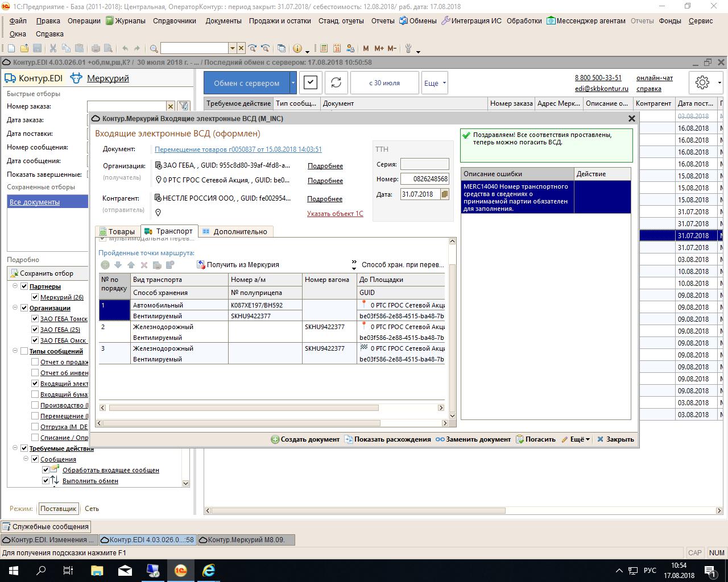Click the Windows Start button
The height and width of the screenshot is (582, 728).
[x=14, y=570]
